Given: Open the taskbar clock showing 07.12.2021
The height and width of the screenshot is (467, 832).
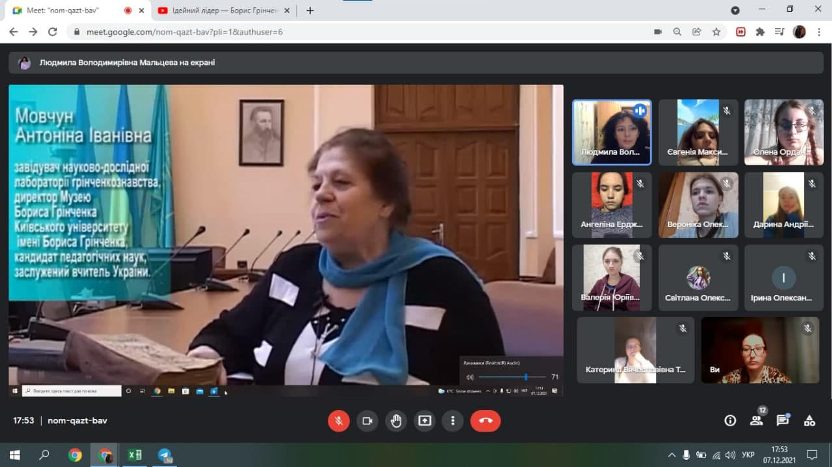Looking at the screenshot, I should pos(779,455).
